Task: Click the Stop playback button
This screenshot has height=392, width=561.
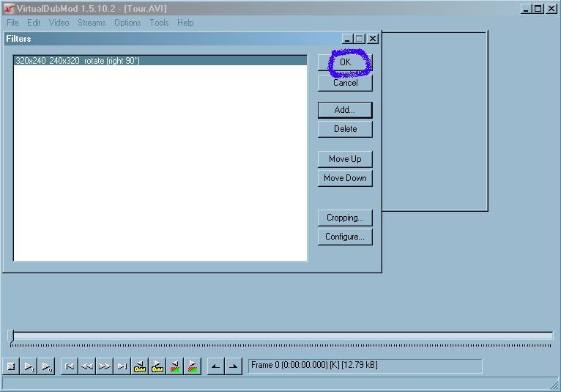Action: pyautogui.click(x=11, y=366)
